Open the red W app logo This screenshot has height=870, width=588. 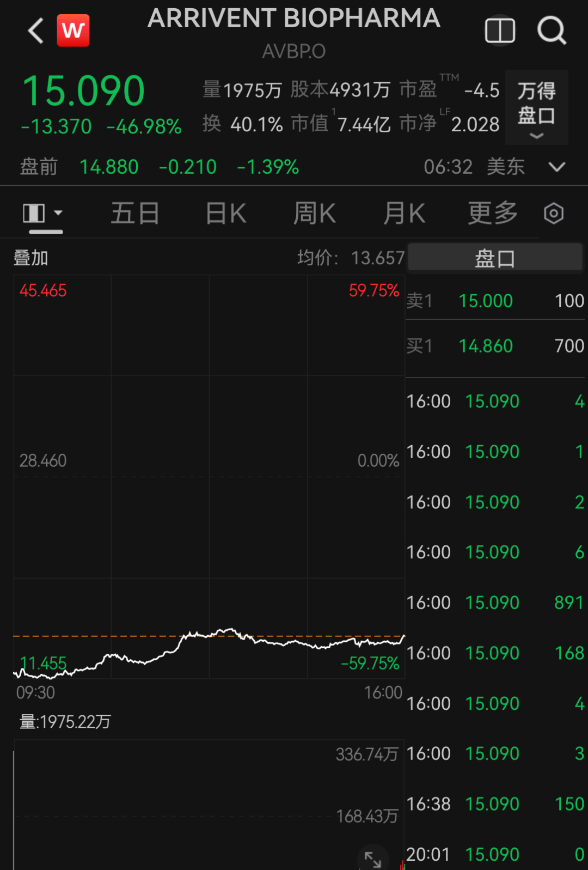[x=73, y=31]
